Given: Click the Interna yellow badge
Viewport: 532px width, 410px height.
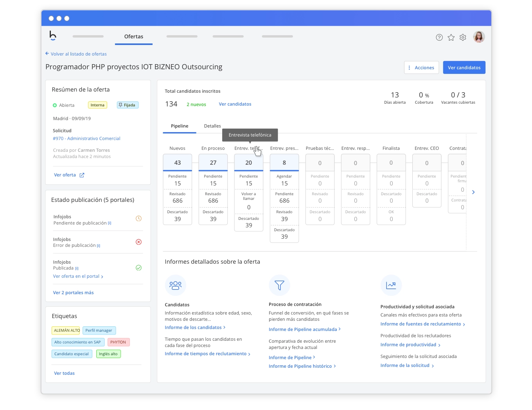Looking at the screenshot, I should [x=97, y=105].
